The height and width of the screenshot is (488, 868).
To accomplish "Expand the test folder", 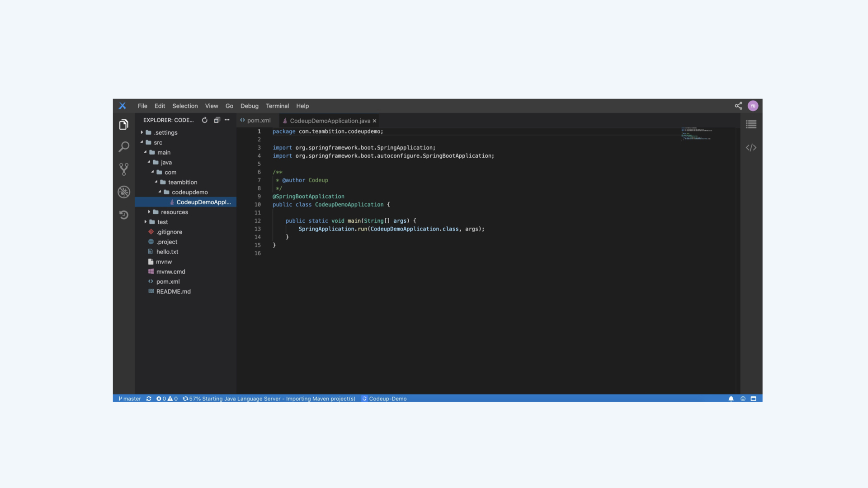I will click(x=145, y=222).
